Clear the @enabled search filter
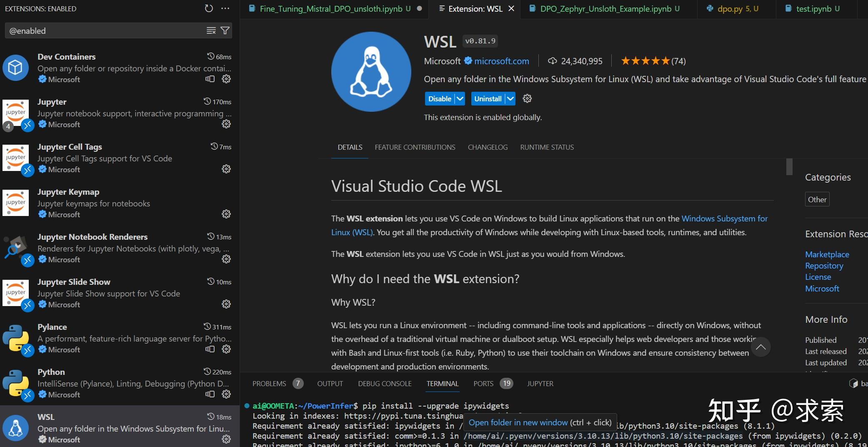 click(211, 30)
